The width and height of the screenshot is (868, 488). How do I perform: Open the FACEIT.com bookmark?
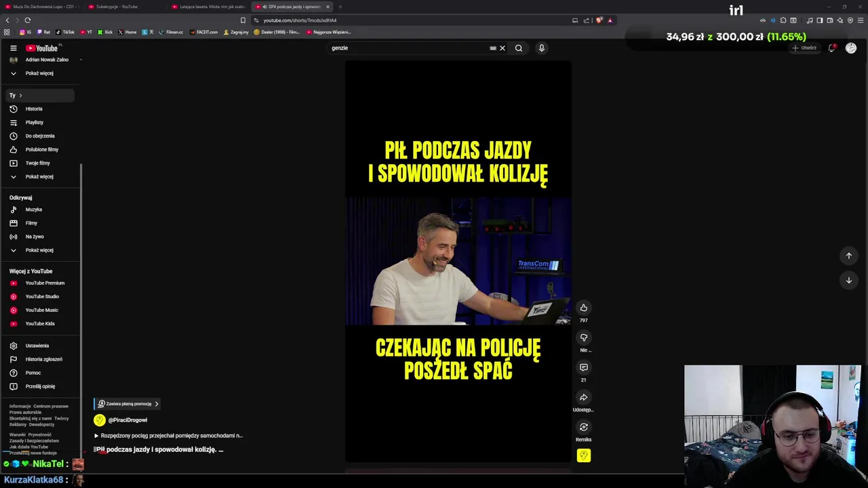pos(204,32)
